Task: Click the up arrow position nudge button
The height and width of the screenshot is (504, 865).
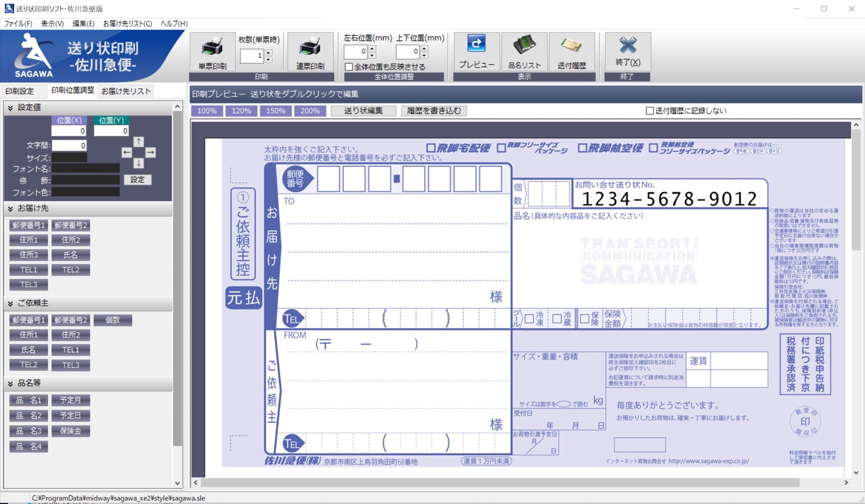Action: click(139, 142)
